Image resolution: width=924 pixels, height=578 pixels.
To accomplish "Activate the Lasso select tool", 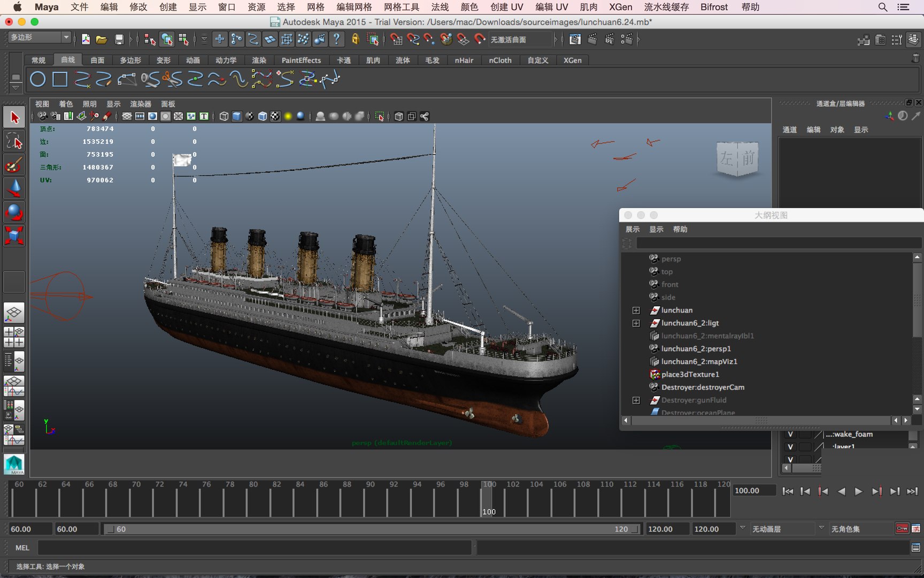I will 14,141.
